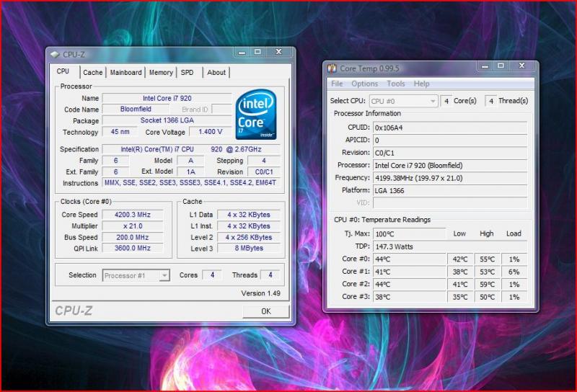Image resolution: width=577 pixels, height=392 pixels.
Task: Open the SPD tab
Action: (187, 73)
